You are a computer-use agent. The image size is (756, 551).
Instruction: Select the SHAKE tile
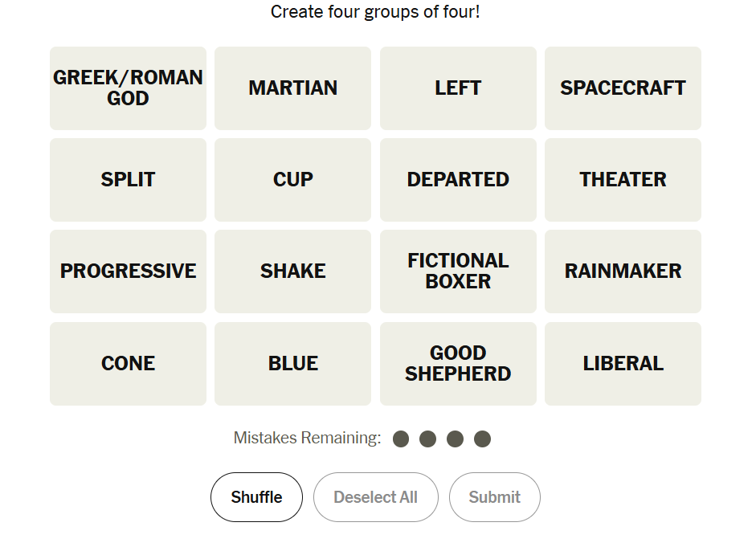pos(292,271)
